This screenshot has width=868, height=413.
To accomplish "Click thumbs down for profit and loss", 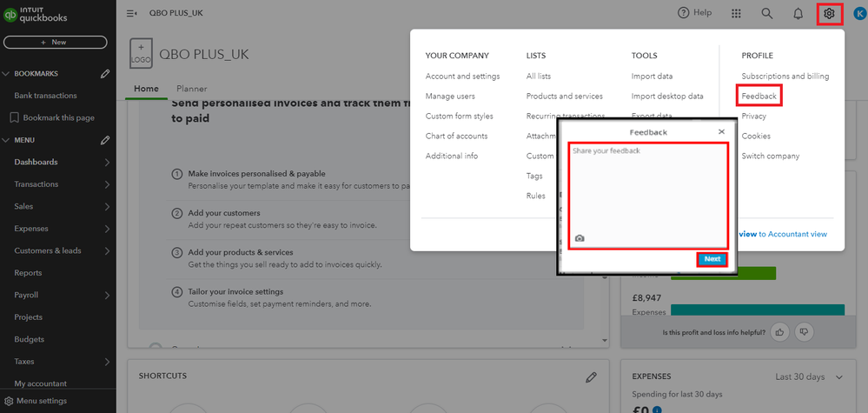I will (x=805, y=332).
